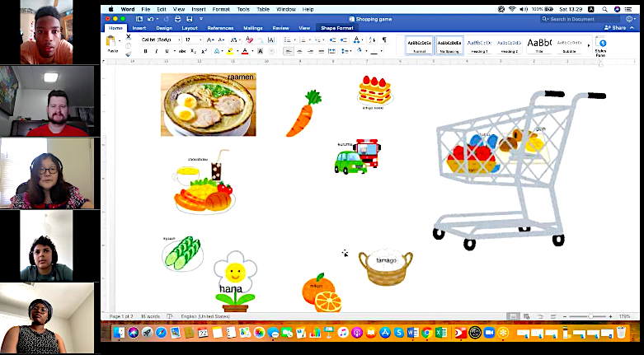Screen dimensions: 644x355
Task: Click the Paste clipboard icon
Action: pos(111,42)
